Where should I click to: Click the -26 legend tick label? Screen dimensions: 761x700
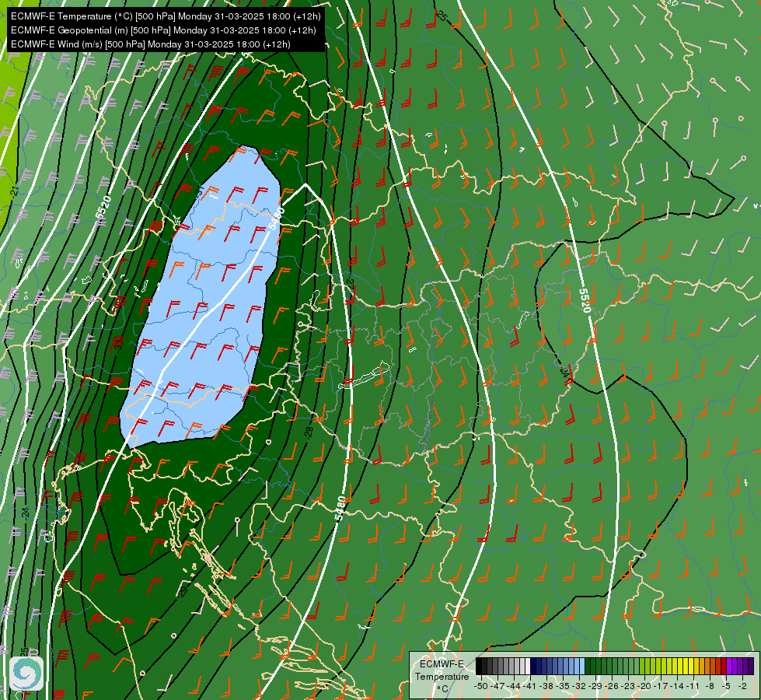[x=613, y=686]
